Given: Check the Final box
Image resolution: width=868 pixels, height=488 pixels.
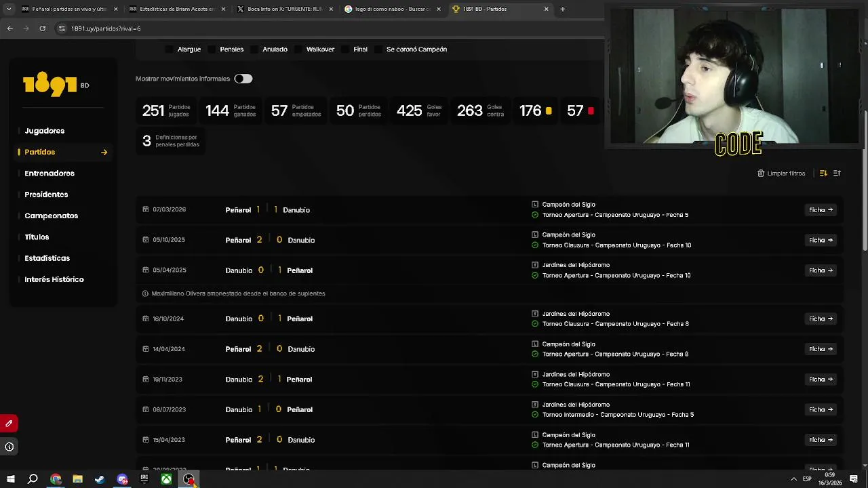Looking at the screenshot, I should click(346, 49).
